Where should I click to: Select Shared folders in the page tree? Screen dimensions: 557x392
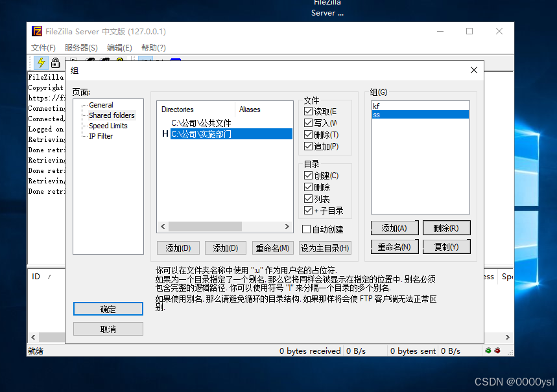[x=112, y=115]
